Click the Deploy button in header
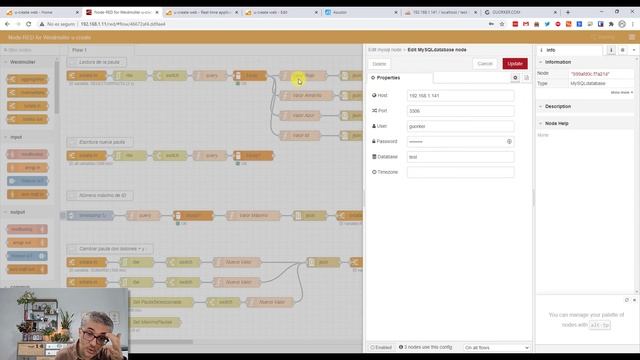The height and width of the screenshot is (360, 640). [603, 37]
